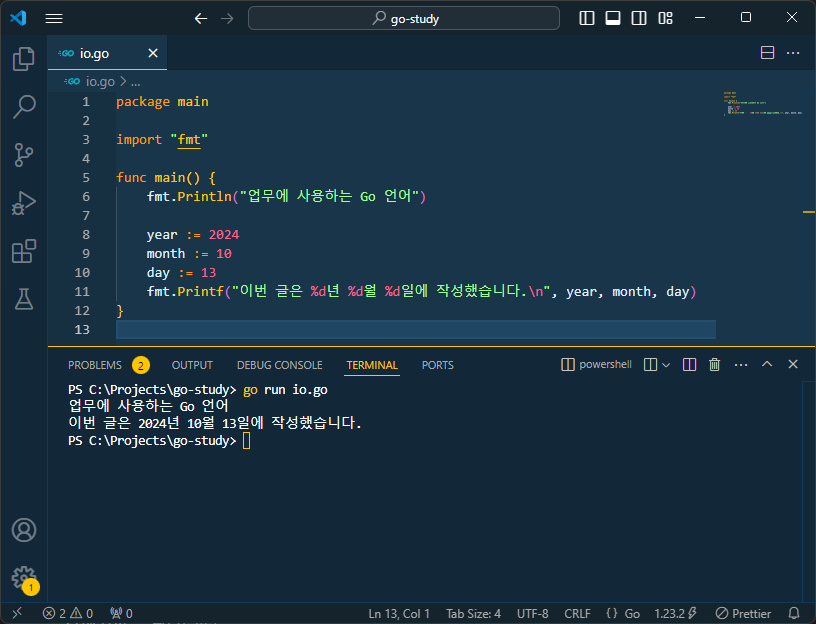Open the Explorer sidebar icon
The height and width of the screenshot is (624, 816).
[22, 58]
